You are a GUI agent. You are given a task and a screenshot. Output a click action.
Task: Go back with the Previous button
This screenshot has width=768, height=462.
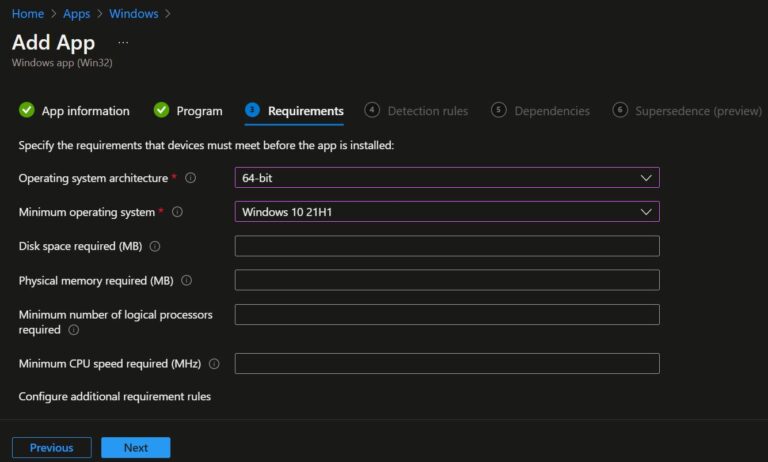point(51,448)
